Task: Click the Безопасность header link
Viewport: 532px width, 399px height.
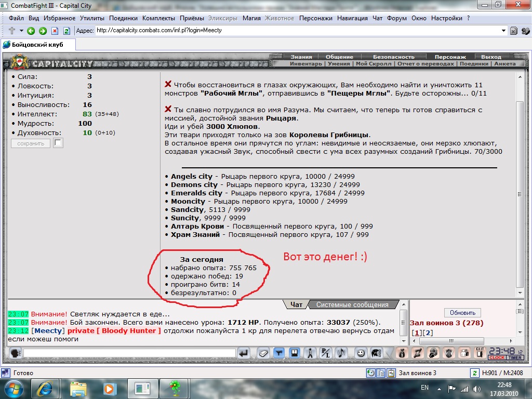Action: [394, 57]
